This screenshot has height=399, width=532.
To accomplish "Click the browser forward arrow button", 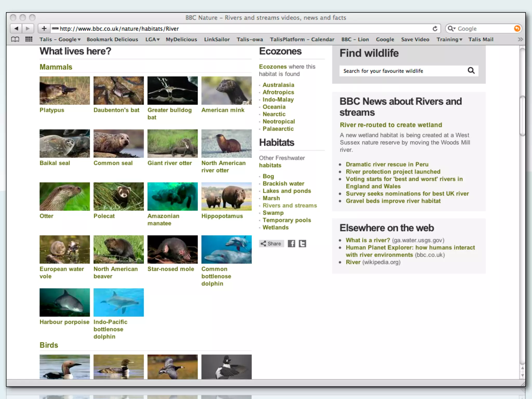I will coord(28,29).
